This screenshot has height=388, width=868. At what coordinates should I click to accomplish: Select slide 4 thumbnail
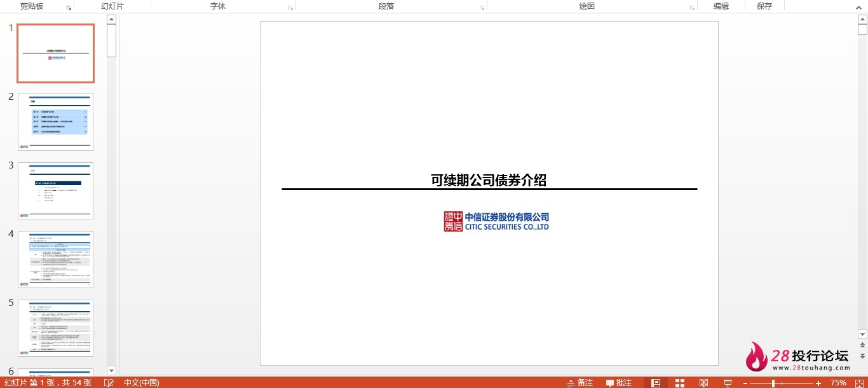coord(56,260)
